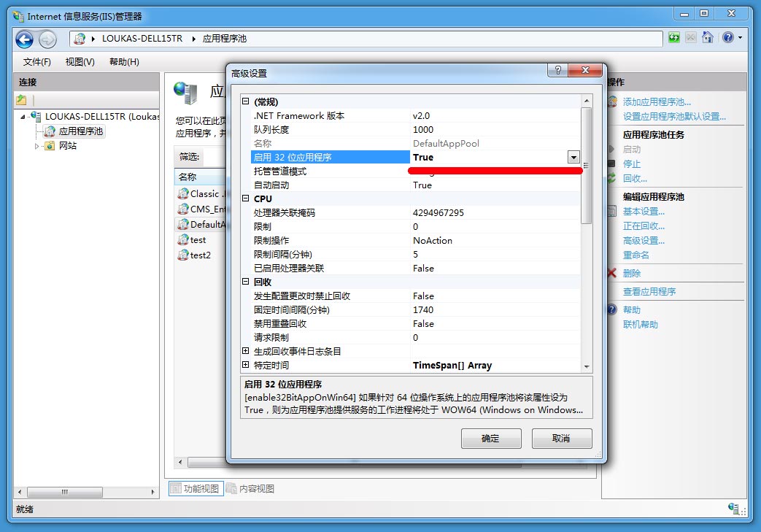Collapse the LOUKAS-DELL15TR server node

(23, 117)
